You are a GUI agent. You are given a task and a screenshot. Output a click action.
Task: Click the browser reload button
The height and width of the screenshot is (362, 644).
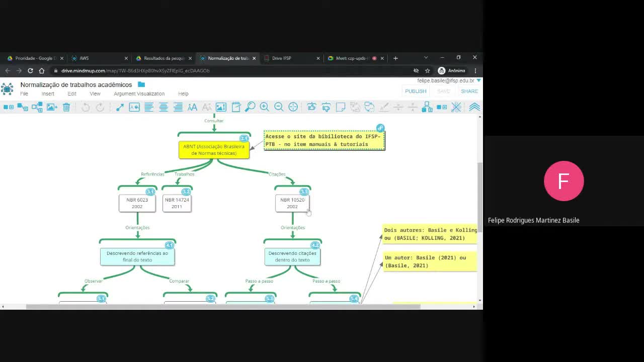coord(30,71)
